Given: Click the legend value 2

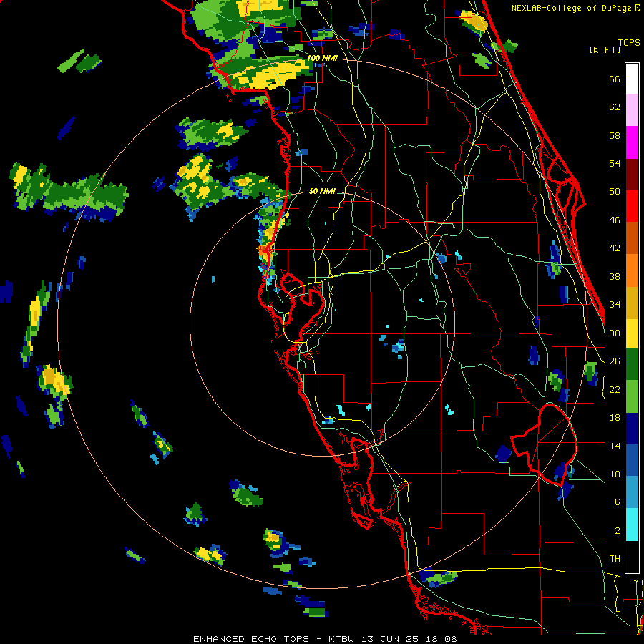Looking at the screenshot, I should click(x=618, y=530).
